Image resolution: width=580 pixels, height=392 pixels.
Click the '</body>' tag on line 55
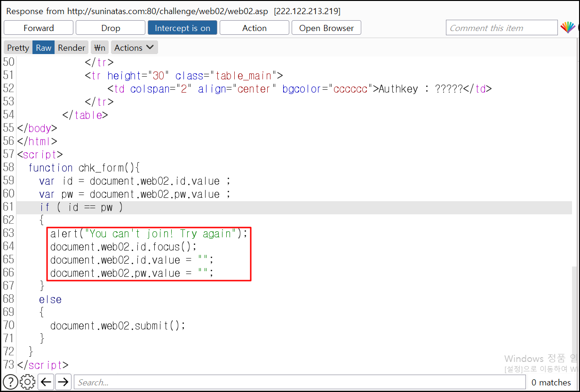(x=37, y=128)
